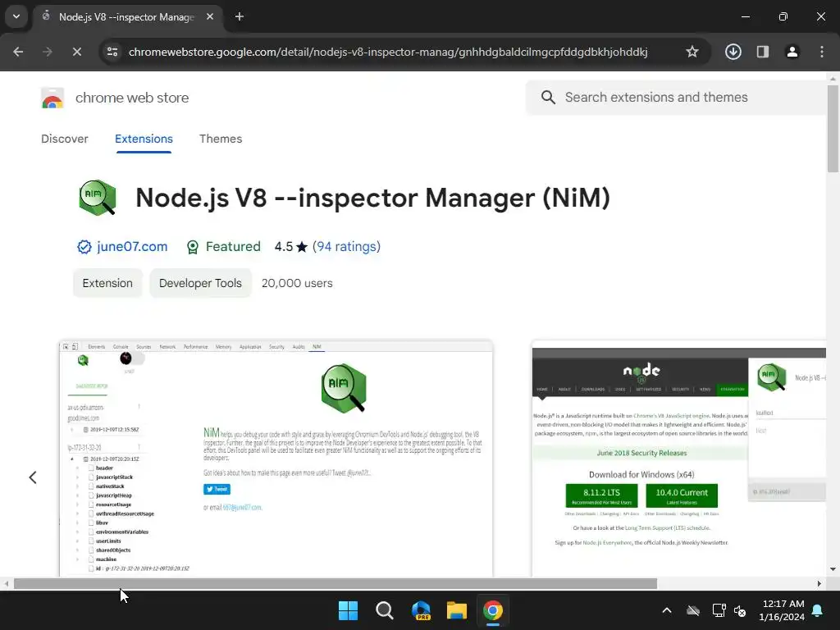Click the muted volume tray icon

click(740, 610)
